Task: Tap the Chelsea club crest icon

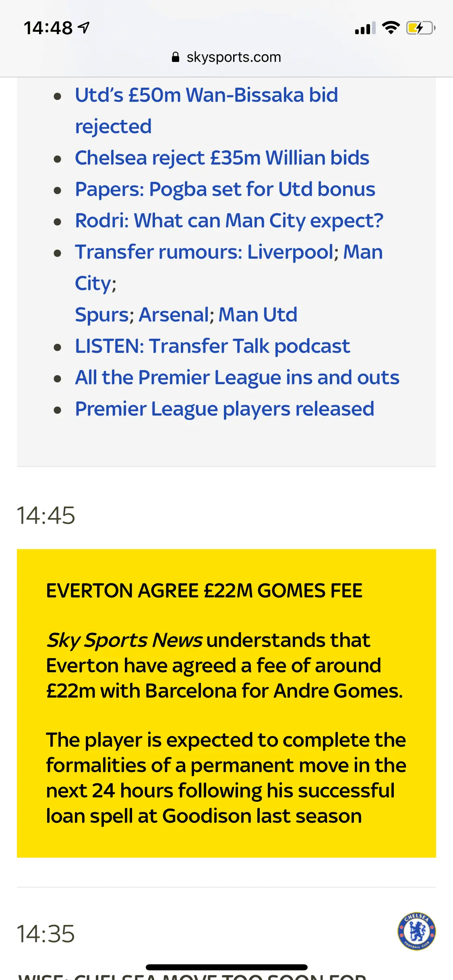Action: (x=416, y=931)
